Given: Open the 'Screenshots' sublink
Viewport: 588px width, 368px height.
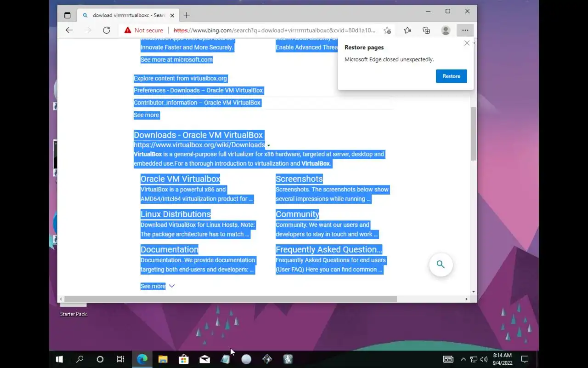Looking at the screenshot, I should tap(299, 179).
